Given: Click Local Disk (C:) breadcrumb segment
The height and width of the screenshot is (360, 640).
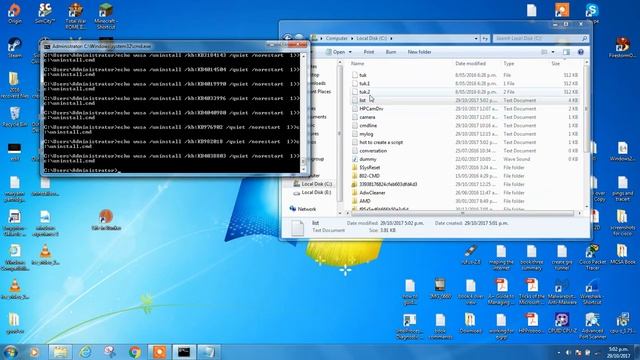Looking at the screenshot, I should (372, 38).
